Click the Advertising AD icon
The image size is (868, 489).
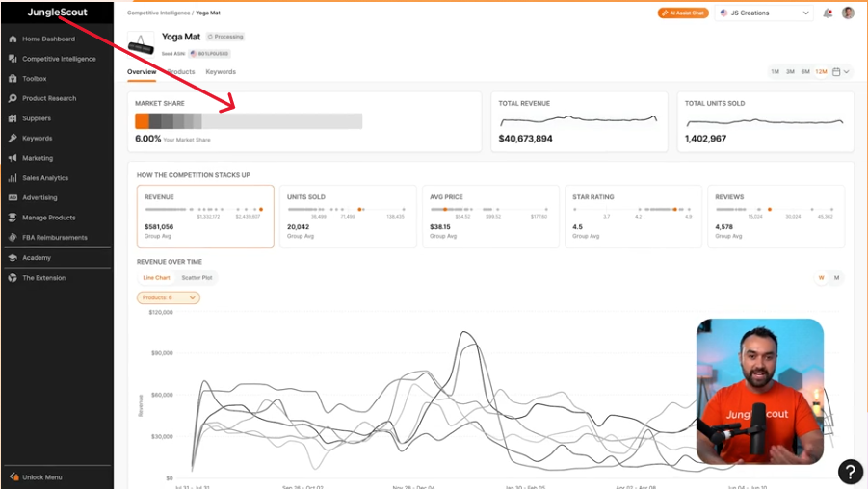pyautogui.click(x=13, y=197)
